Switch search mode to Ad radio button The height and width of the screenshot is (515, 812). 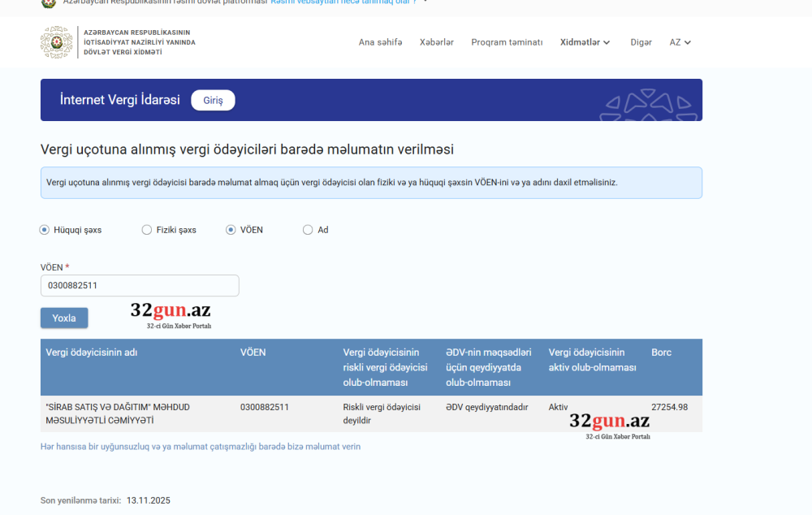pos(308,230)
